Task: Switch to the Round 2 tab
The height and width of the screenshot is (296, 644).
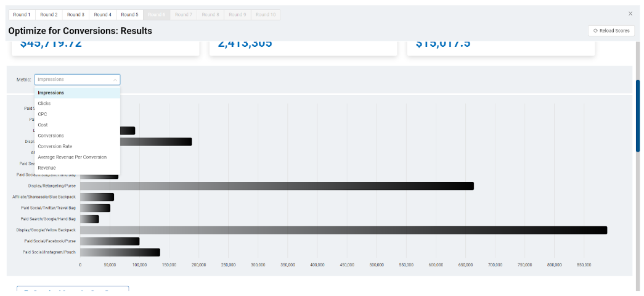Action: pyautogui.click(x=49, y=14)
